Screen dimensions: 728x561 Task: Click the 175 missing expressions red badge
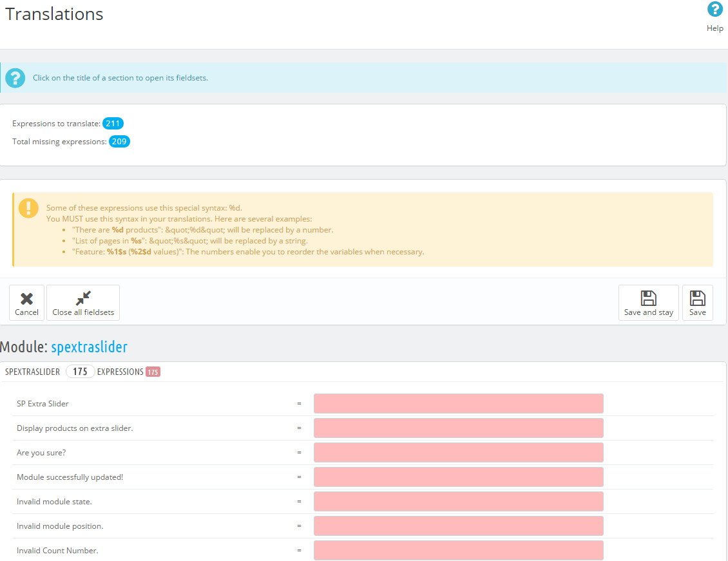(x=153, y=372)
